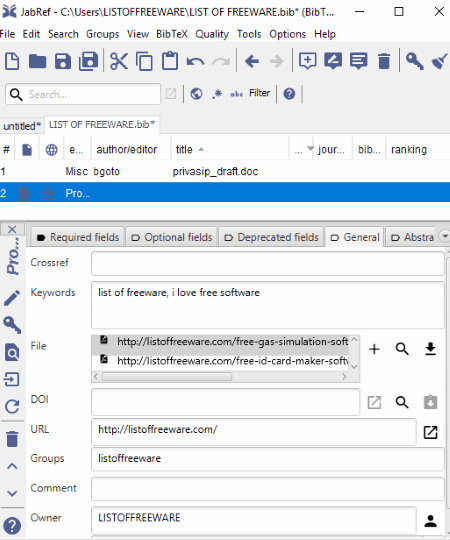Click the new entry from plain text icon

point(333,61)
